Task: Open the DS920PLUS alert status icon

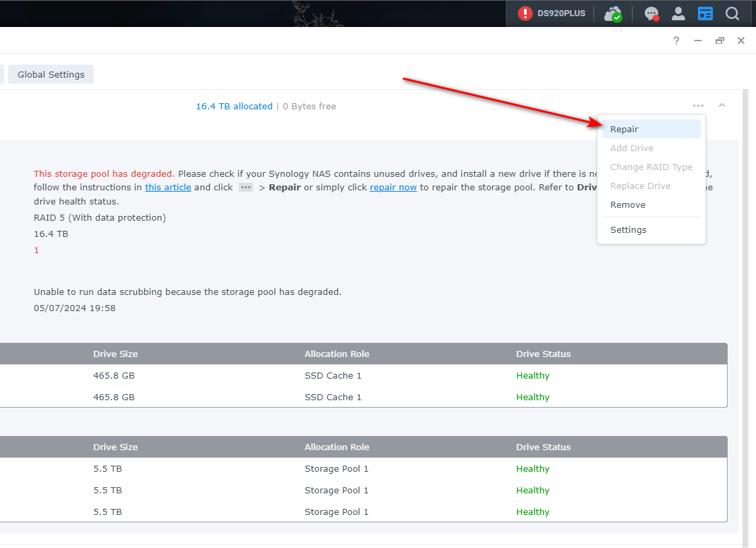Action: pyautogui.click(x=525, y=13)
